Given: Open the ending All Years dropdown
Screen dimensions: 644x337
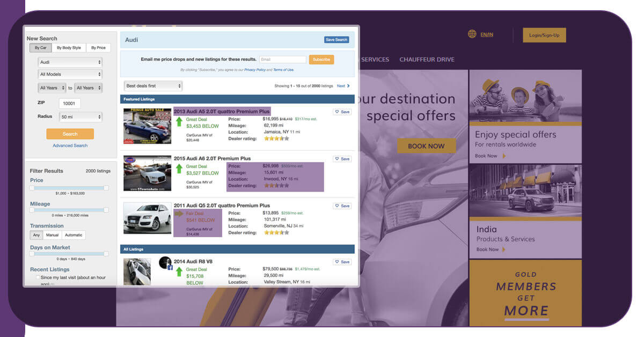Looking at the screenshot, I should click(88, 87).
